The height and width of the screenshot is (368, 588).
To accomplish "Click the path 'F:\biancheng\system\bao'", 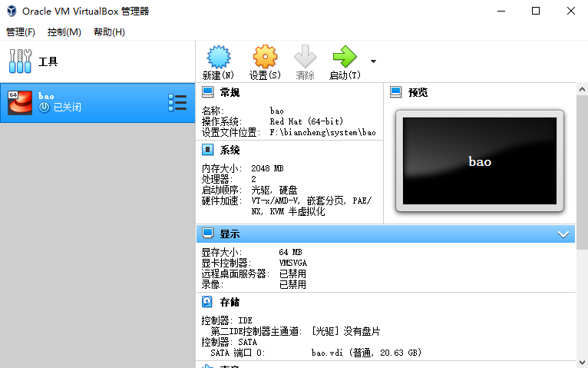I will point(322,132).
